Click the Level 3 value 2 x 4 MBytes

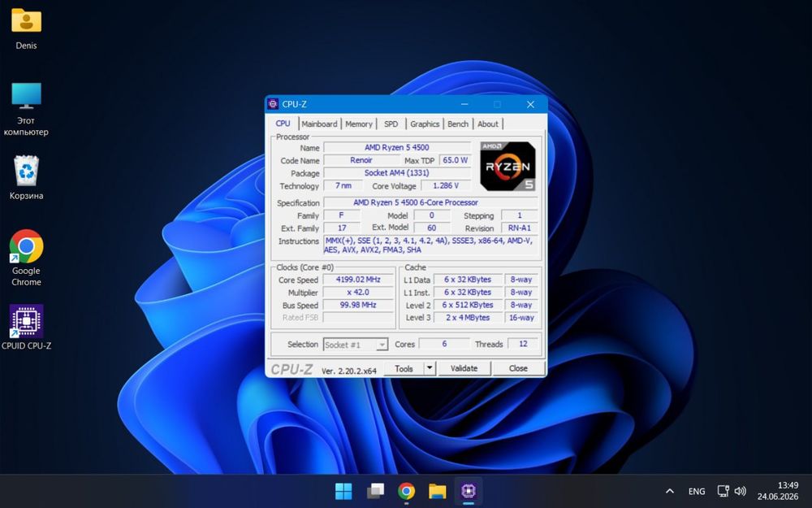click(x=468, y=317)
